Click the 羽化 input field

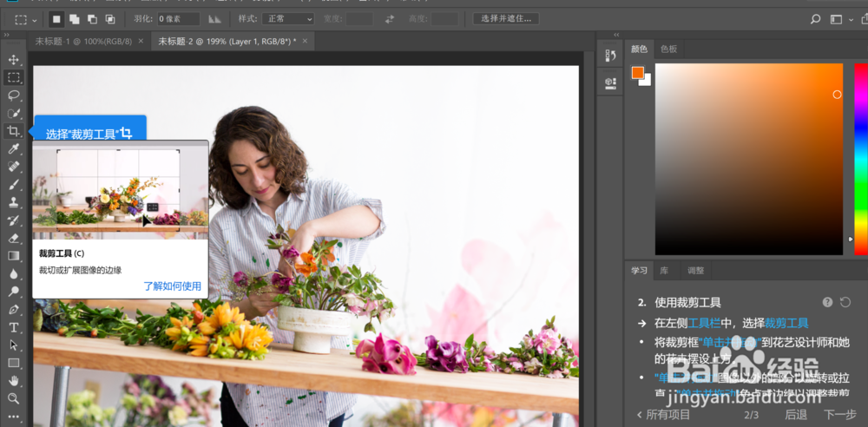pyautogui.click(x=179, y=19)
